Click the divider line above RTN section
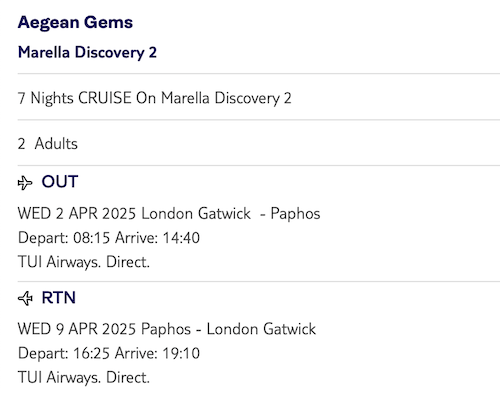This screenshot has width=500, height=396. 259,281
